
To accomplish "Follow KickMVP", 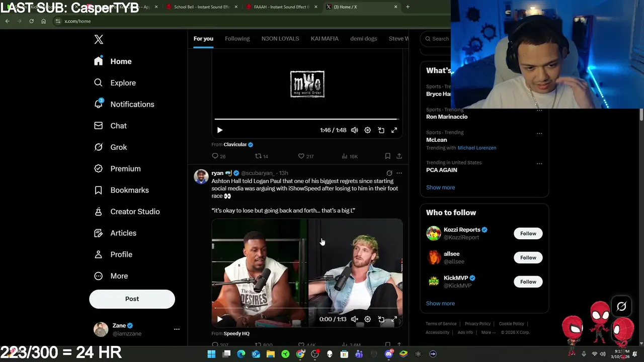I will [528, 282].
